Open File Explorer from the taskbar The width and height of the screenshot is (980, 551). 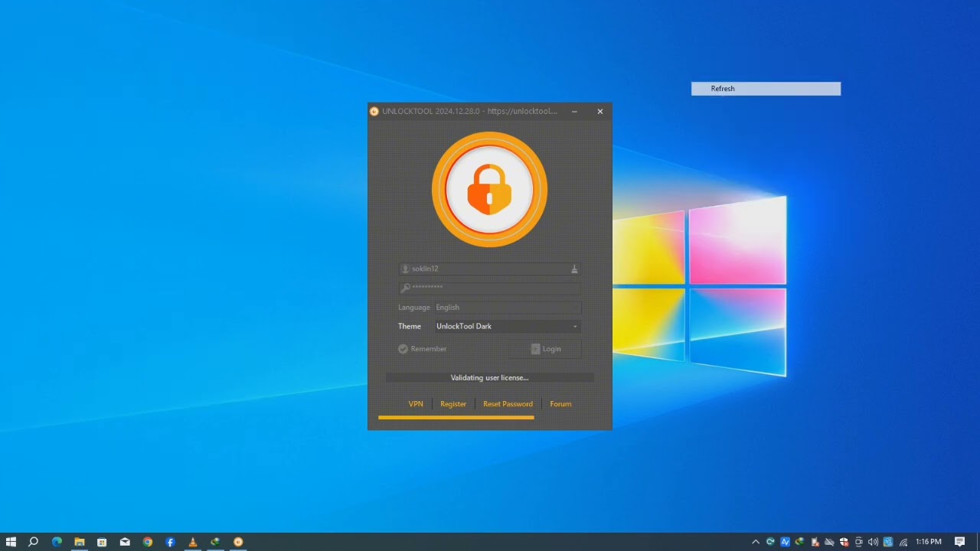79,542
